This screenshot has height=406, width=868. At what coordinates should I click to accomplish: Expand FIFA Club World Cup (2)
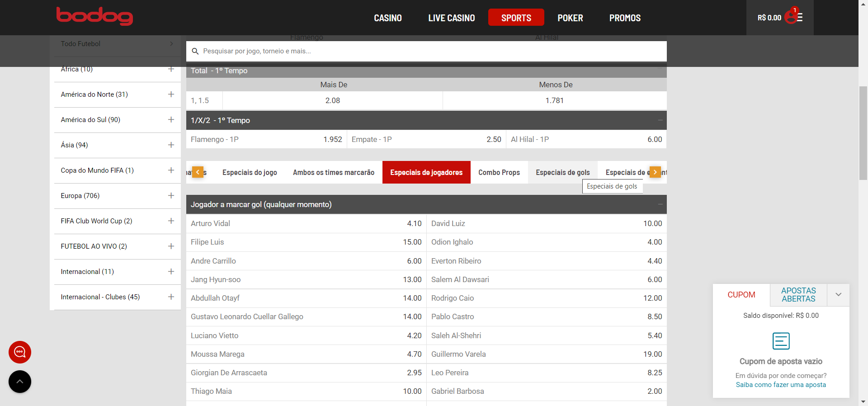point(171,221)
